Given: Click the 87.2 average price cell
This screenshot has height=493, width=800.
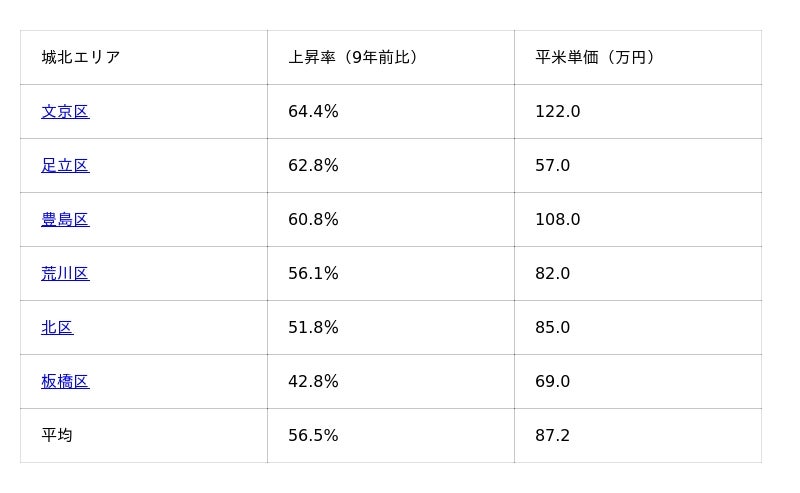Looking at the screenshot, I should pos(552,436).
